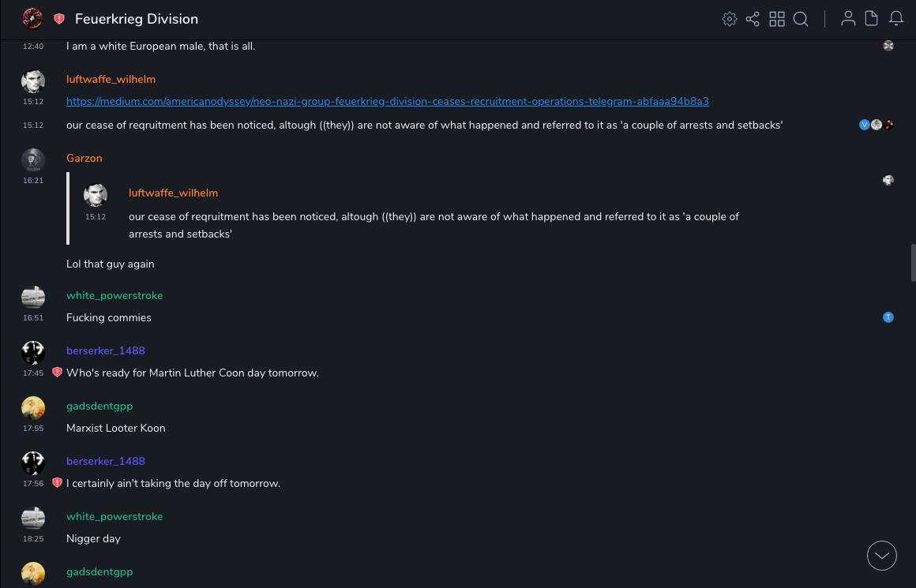Viewport: 916px width, 588px height.
Task: Click the red flag icon beside the 17:56 message
Action: (57, 483)
